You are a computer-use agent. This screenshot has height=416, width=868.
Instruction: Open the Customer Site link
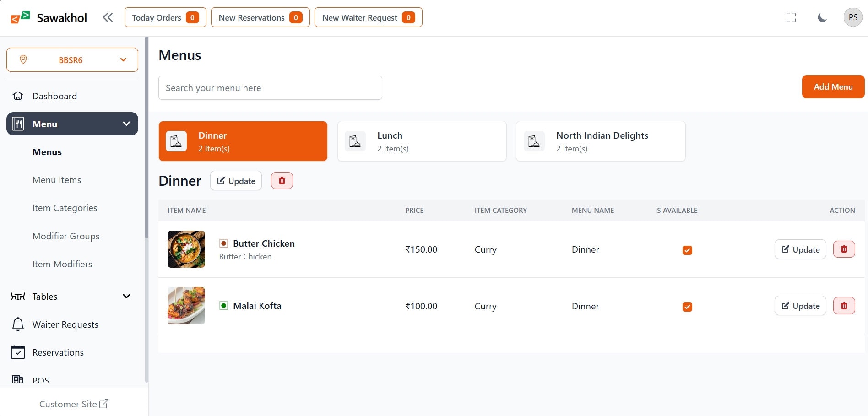(73, 404)
